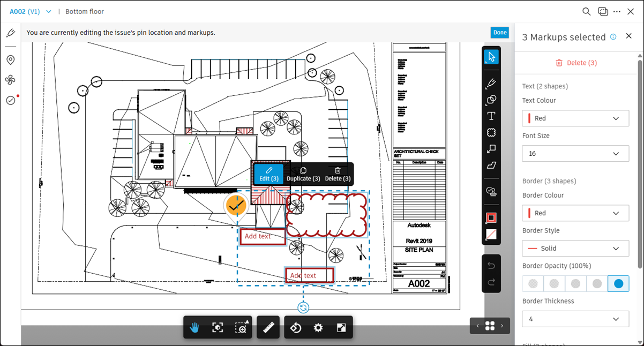Viewport: 644px width, 346px height.
Task: Choose the middle border opacity option
Action: coord(575,283)
